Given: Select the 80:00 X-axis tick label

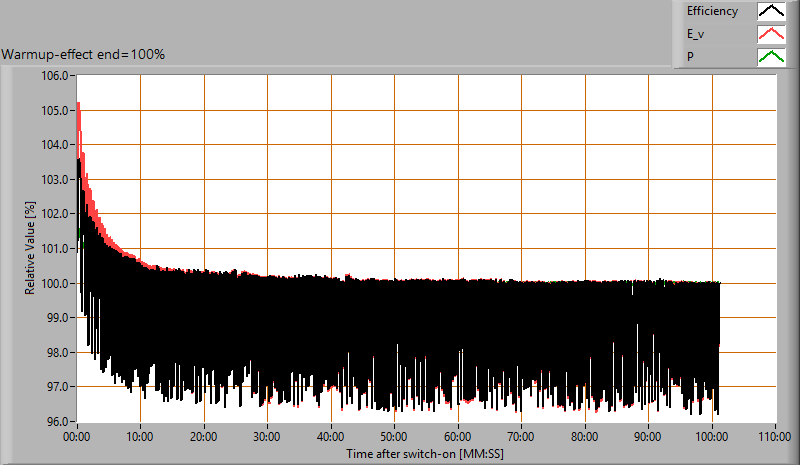Looking at the screenshot, I should point(585,436).
